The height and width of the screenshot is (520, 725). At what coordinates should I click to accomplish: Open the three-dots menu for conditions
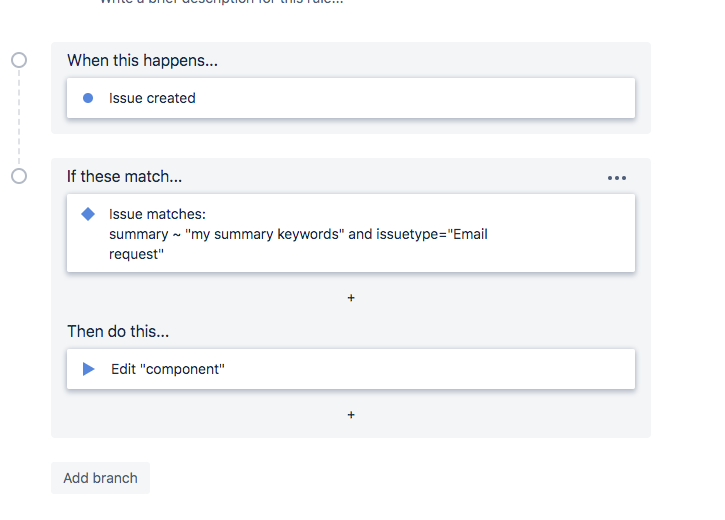[617, 178]
